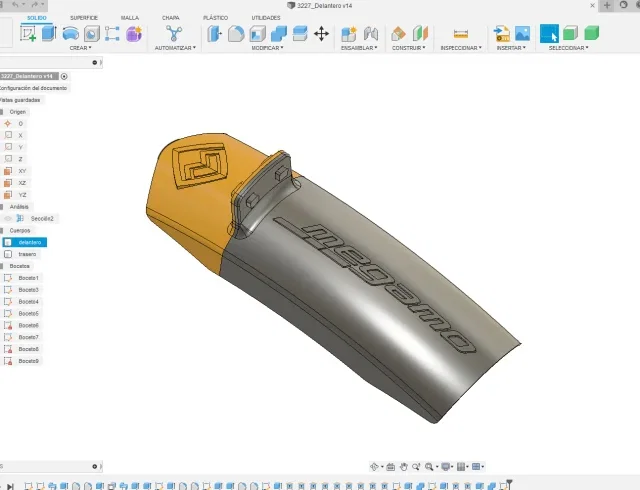
Task: Switch to the MALLA tab
Action: tap(130, 18)
